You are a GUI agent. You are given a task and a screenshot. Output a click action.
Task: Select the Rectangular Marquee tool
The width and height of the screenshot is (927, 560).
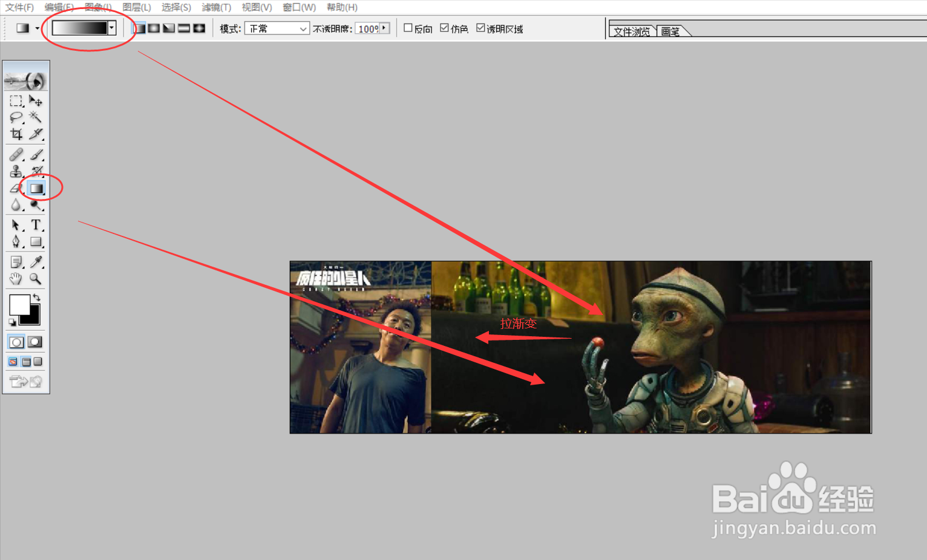click(x=16, y=100)
